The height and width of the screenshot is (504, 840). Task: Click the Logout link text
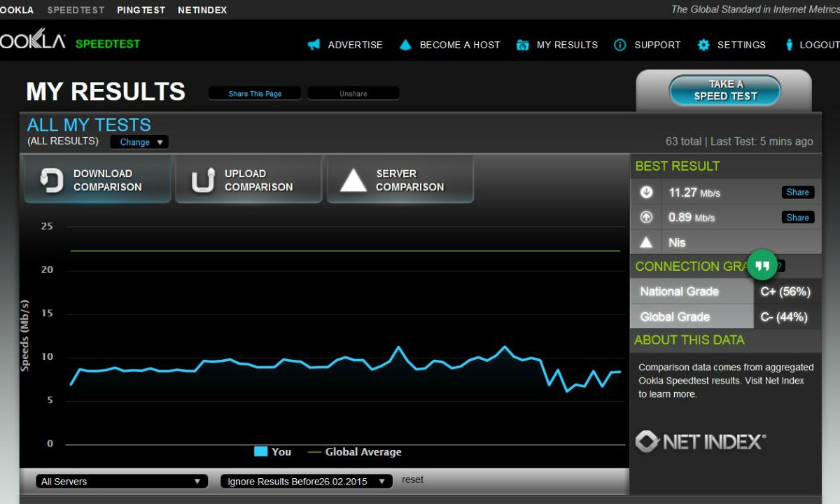pos(819,45)
